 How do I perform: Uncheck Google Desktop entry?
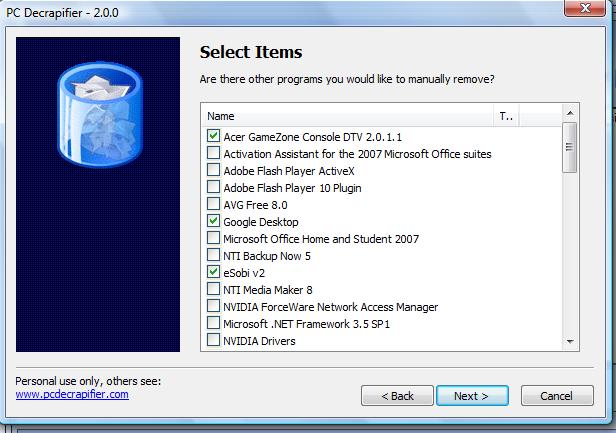(213, 221)
